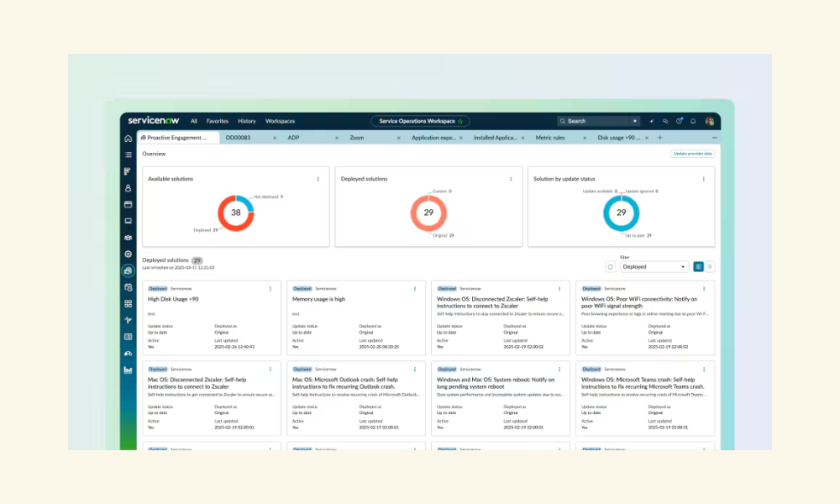Image resolution: width=840 pixels, height=504 pixels.
Task: Select the Proactive Engagement tab
Action: tap(178, 138)
